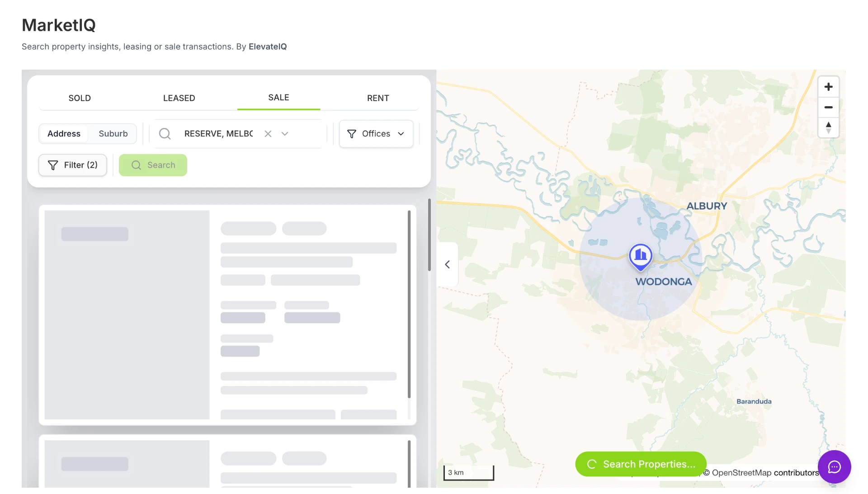Zoom out on the map
Image resolution: width=868 pixels, height=494 pixels.
coord(828,107)
